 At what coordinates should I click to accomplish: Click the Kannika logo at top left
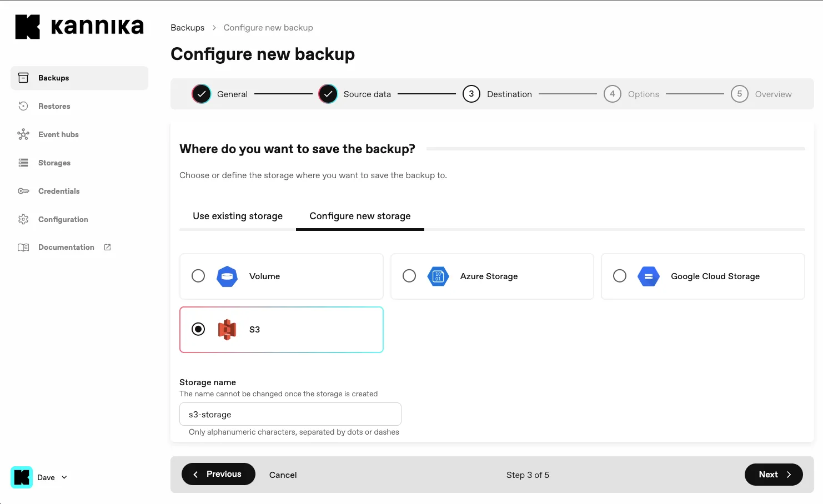(79, 26)
